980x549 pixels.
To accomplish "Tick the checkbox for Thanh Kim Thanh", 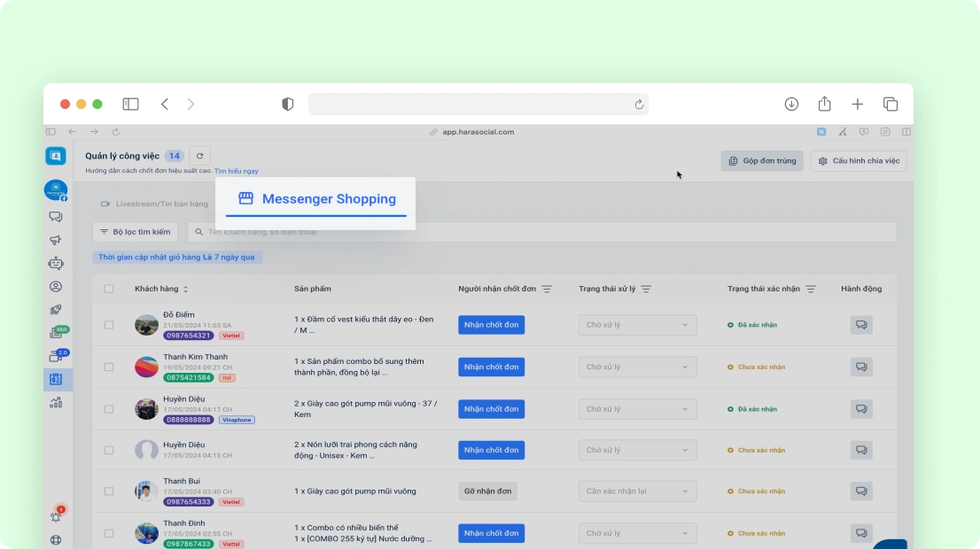I will click(109, 367).
